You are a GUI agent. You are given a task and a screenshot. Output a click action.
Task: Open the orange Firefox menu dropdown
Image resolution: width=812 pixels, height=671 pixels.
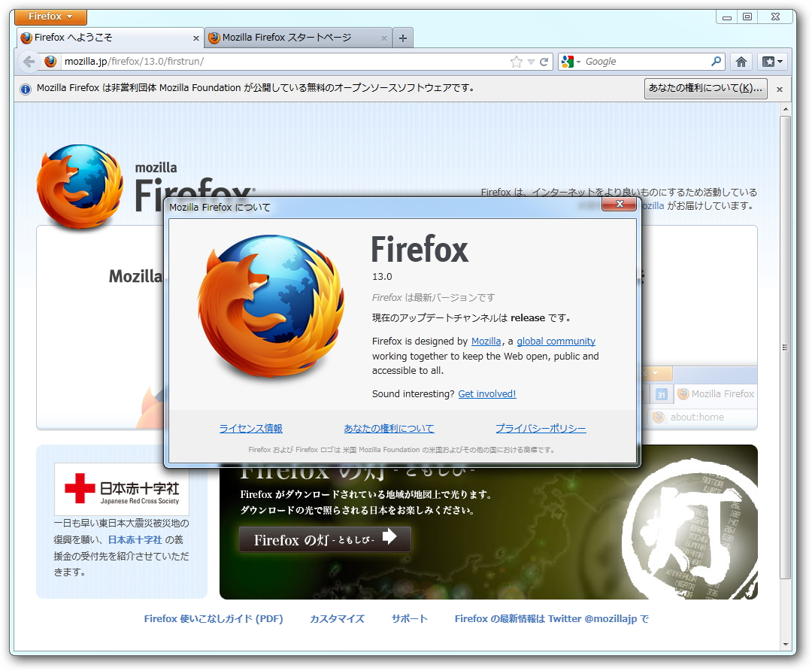pos(50,16)
